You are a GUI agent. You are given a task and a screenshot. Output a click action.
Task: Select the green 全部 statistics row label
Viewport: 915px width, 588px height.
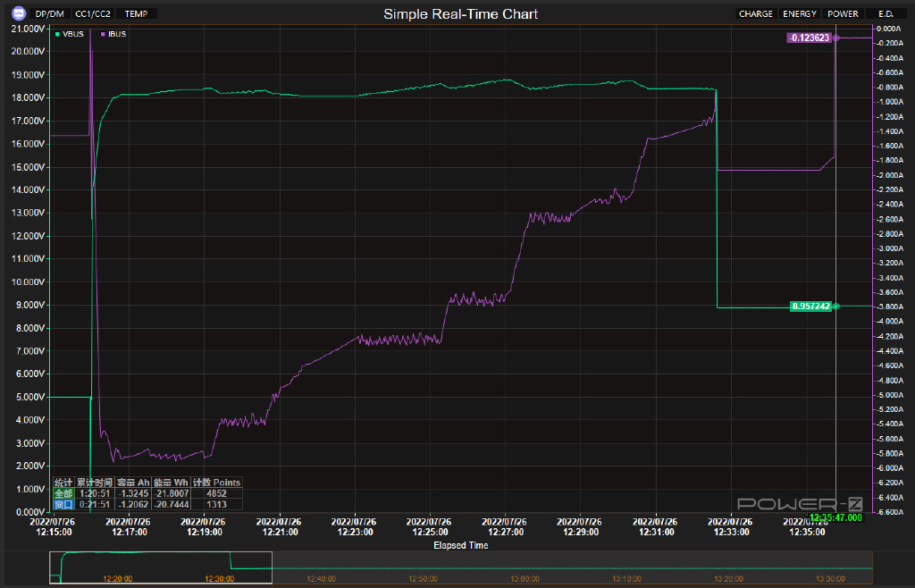click(x=63, y=493)
